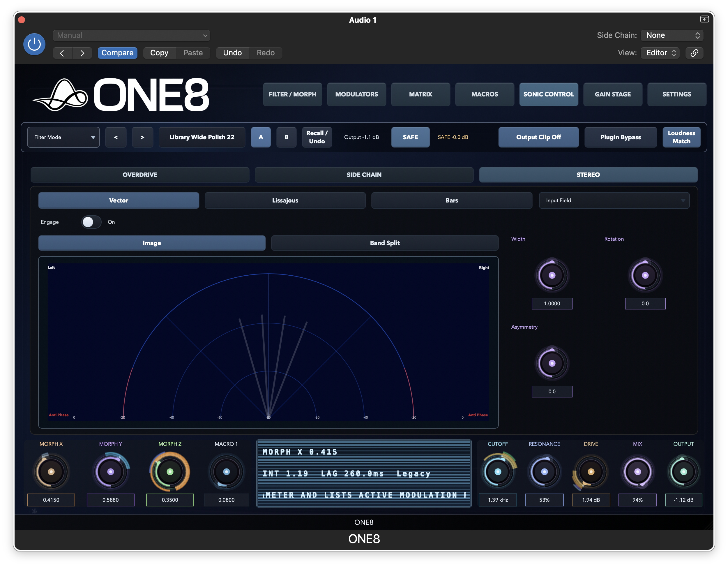Click the OUTPUT knob
This screenshot has height=567, width=728.
(x=683, y=472)
